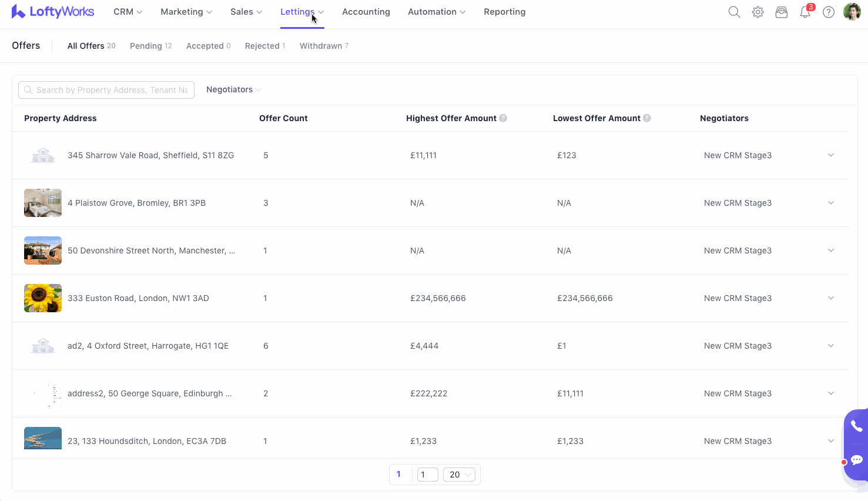Image resolution: width=868 pixels, height=501 pixels.
Task: Open the global search icon
Action: [734, 12]
